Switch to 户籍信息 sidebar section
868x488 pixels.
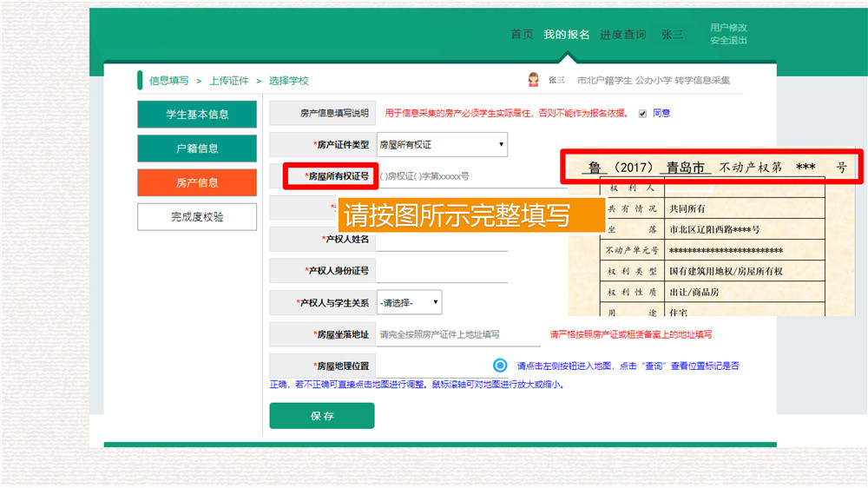pyautogui.click(x=197, y=148)
